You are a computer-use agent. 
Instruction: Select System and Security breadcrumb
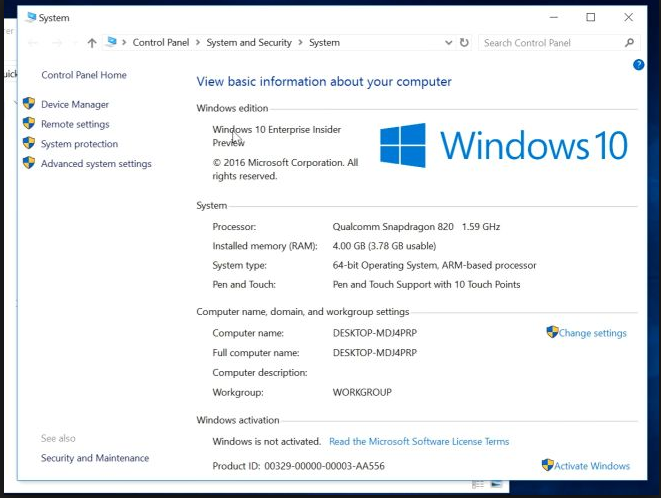(249, 43)
